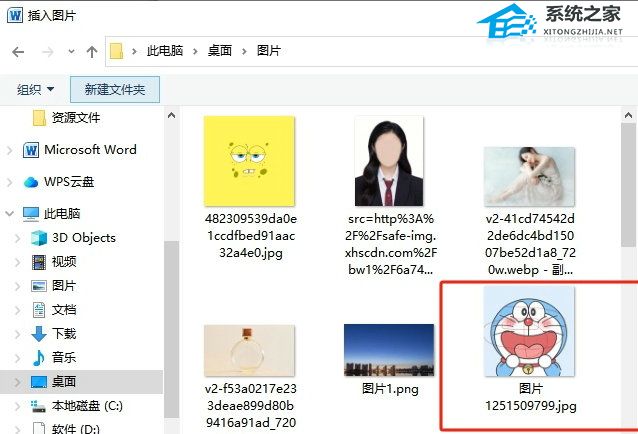Collapse the 此电脑 tree node
Viewport: 638px width, 434px height.
coord(10,213)
